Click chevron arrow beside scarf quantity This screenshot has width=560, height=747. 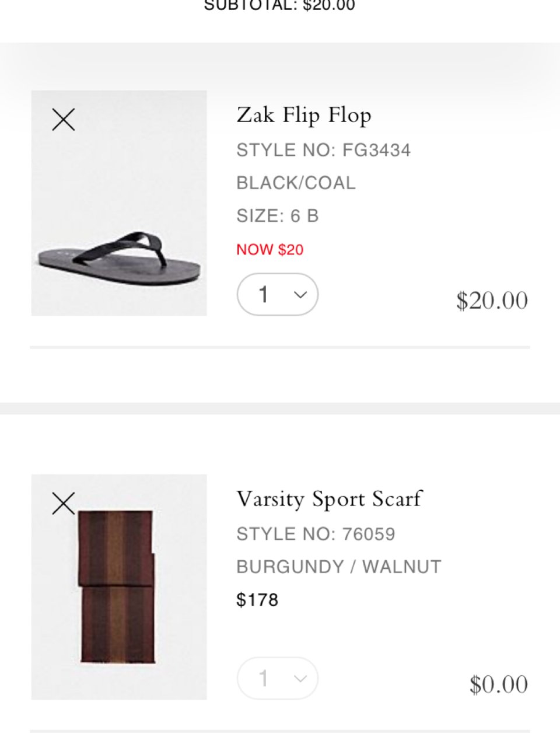pos(300,678)
